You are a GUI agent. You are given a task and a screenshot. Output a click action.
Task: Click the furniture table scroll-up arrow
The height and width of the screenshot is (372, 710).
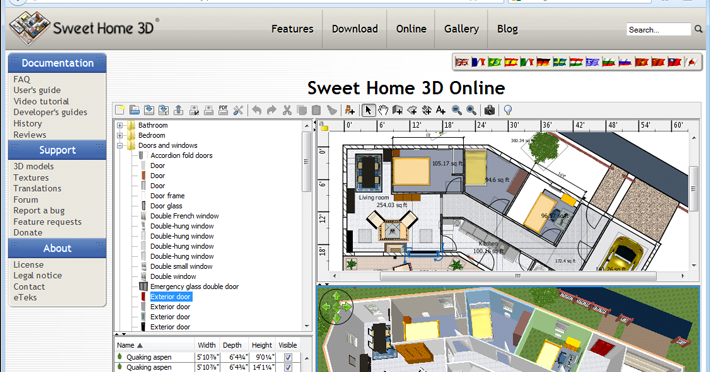[x=307, y=358]
